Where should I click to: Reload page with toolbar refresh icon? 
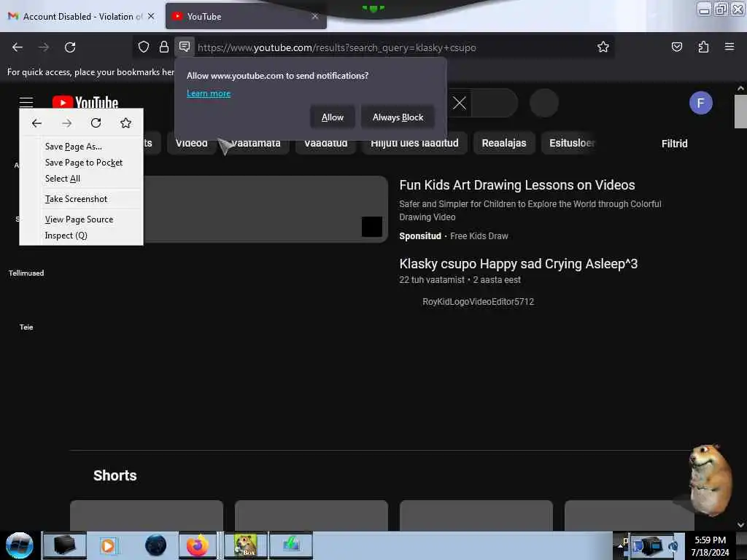[70, 47]
